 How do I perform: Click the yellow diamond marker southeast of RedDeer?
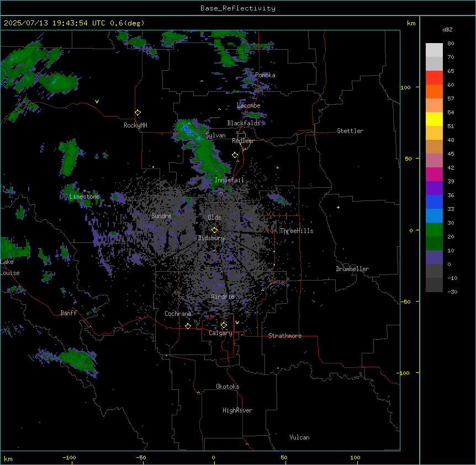click(x=235, y=155)
